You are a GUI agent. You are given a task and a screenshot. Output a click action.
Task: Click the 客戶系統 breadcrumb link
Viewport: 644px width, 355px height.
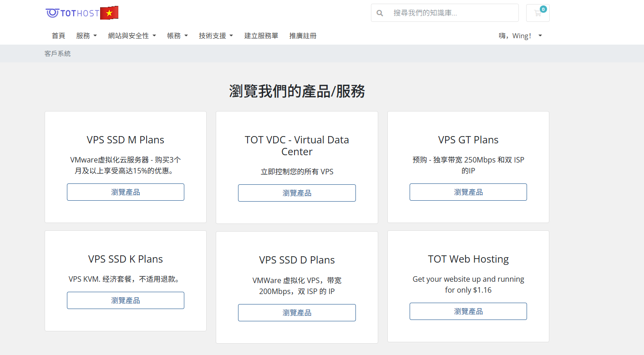point(58,54)
